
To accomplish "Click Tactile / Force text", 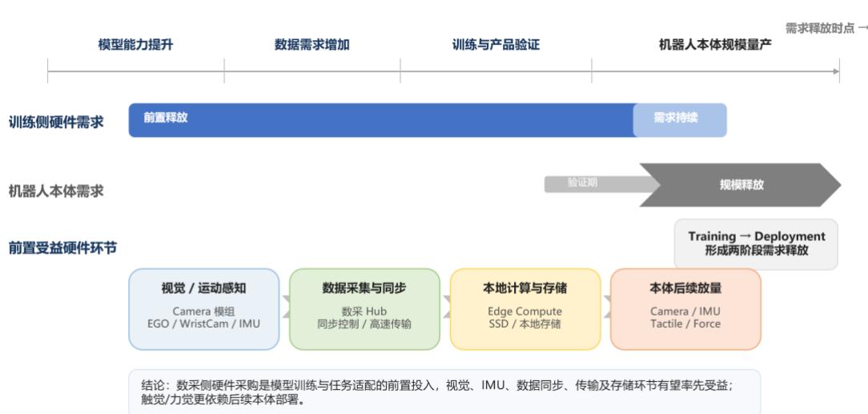I will coord(685,324).
